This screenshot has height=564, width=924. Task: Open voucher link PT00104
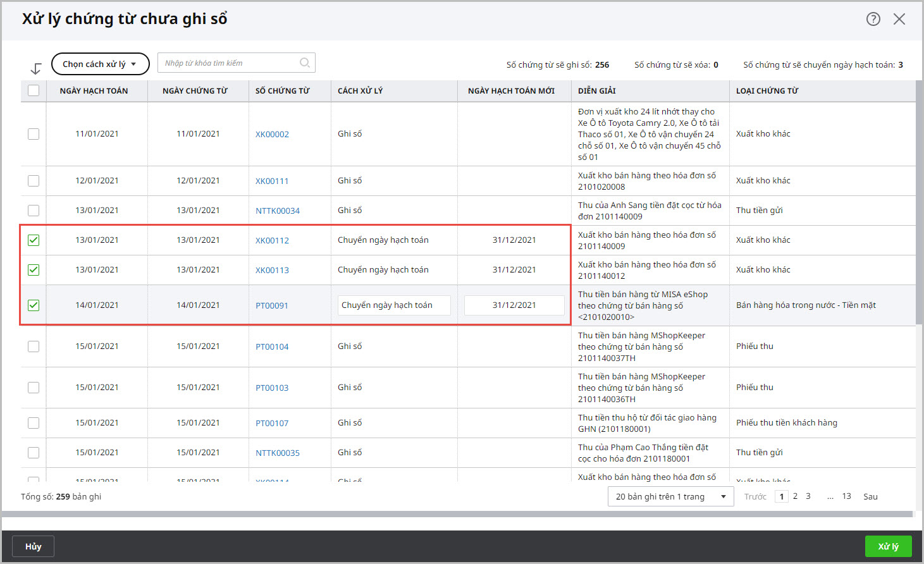272,346
